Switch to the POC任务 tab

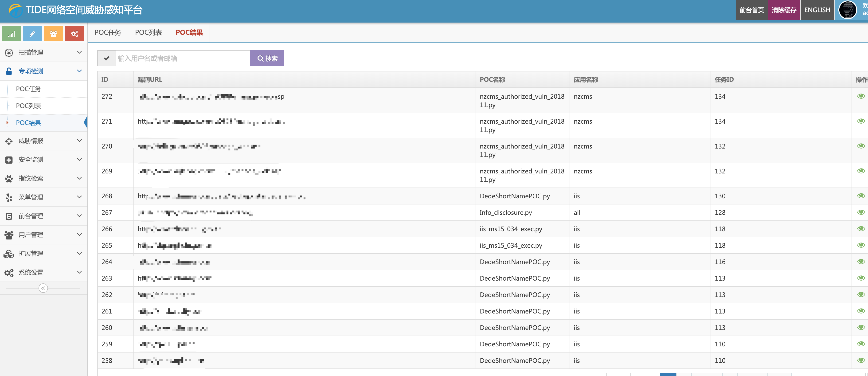pos(108,33)
